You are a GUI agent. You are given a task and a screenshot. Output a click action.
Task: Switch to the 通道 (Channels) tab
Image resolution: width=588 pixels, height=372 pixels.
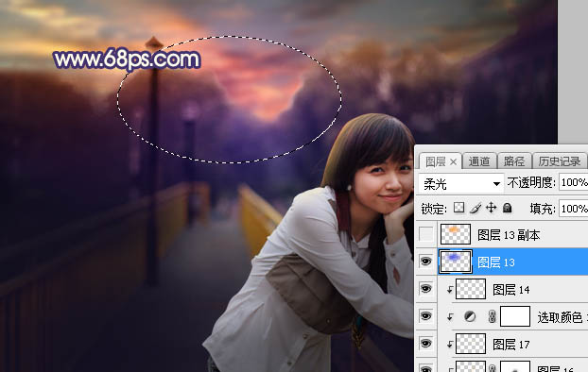point(479,161)
